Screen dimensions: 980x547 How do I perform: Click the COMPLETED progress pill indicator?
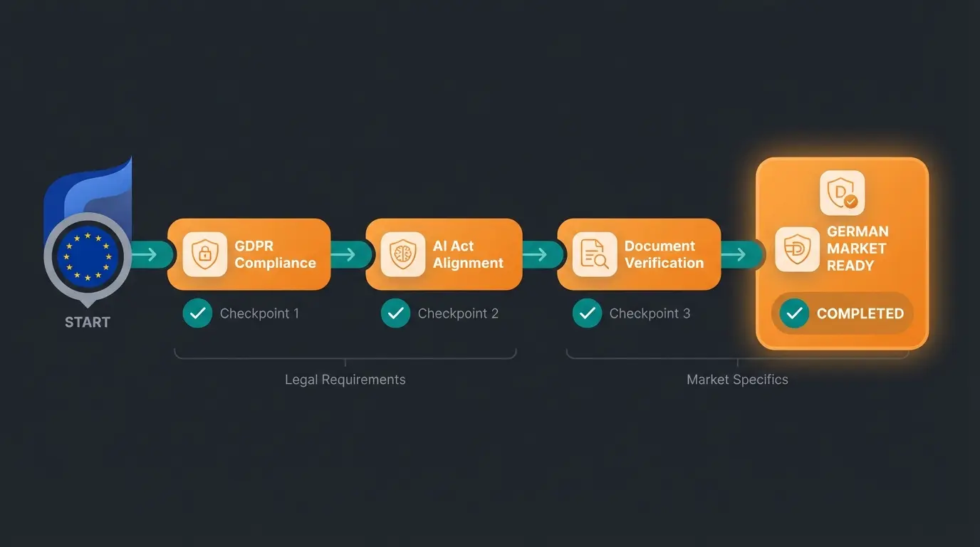click(843, 313)
